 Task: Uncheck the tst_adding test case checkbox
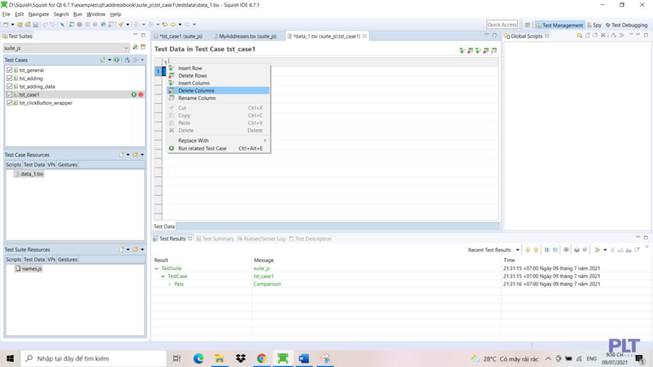coord(10,78)
